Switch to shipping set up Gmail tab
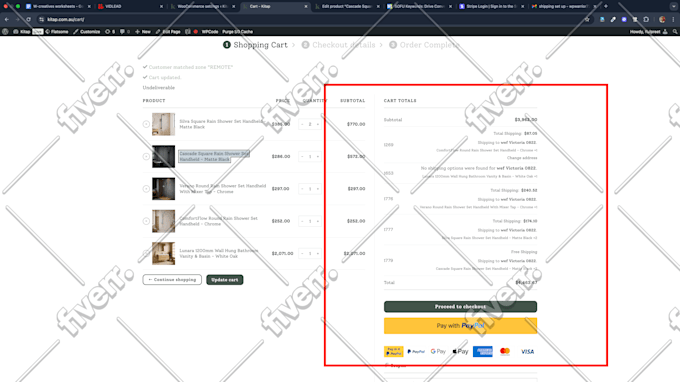 click(x=563, y=7)
